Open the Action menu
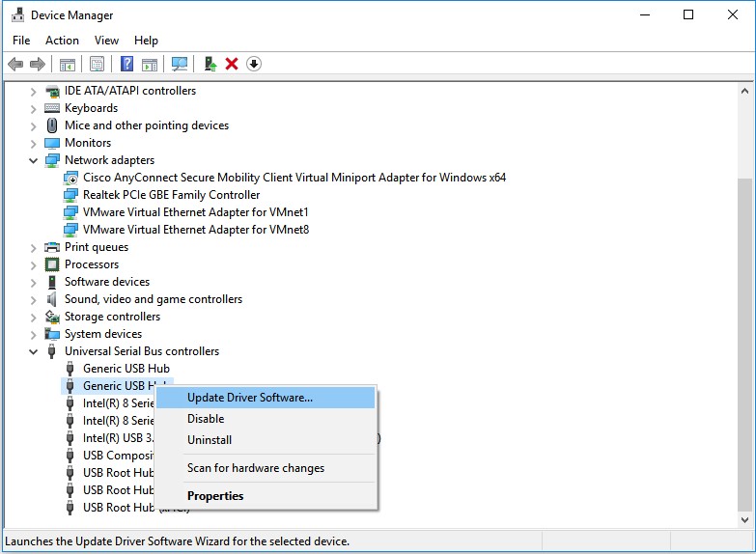756x554 pixels. click(x=62, y=41)
